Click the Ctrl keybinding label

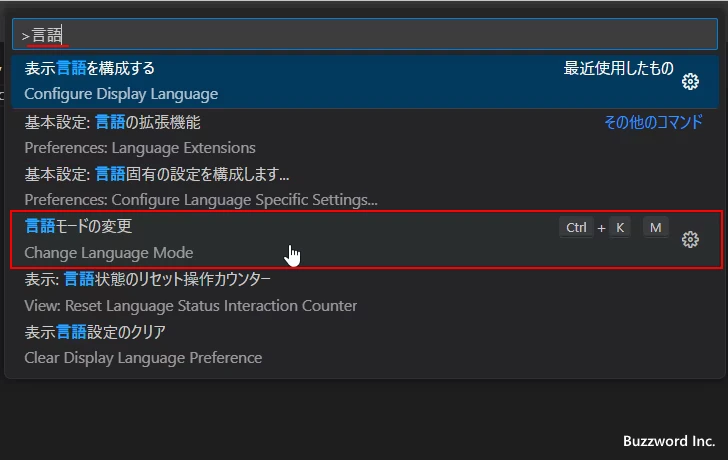tap(576, 227)
